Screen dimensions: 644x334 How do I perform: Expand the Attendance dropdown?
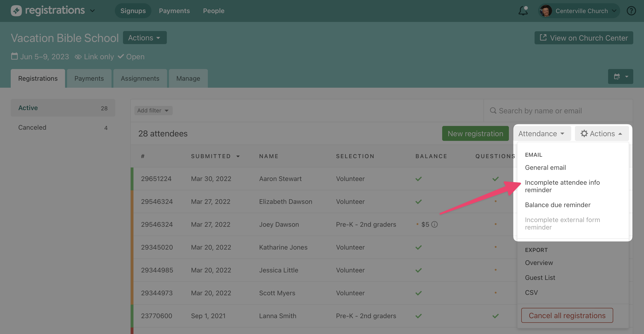(x=542, y=134)
